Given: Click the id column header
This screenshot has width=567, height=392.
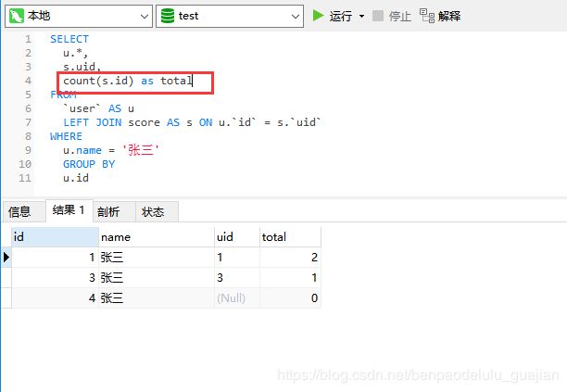Looking at the screenshot, I should [x=55, y=237].
